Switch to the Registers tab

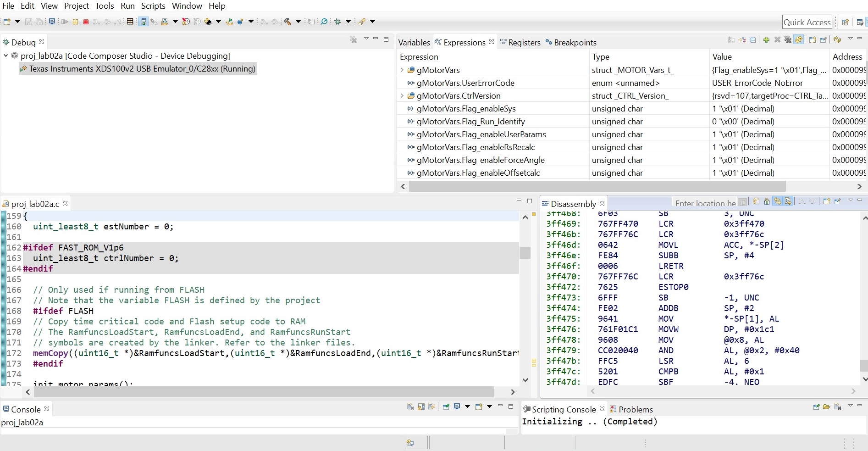click(x=520, y=42)
